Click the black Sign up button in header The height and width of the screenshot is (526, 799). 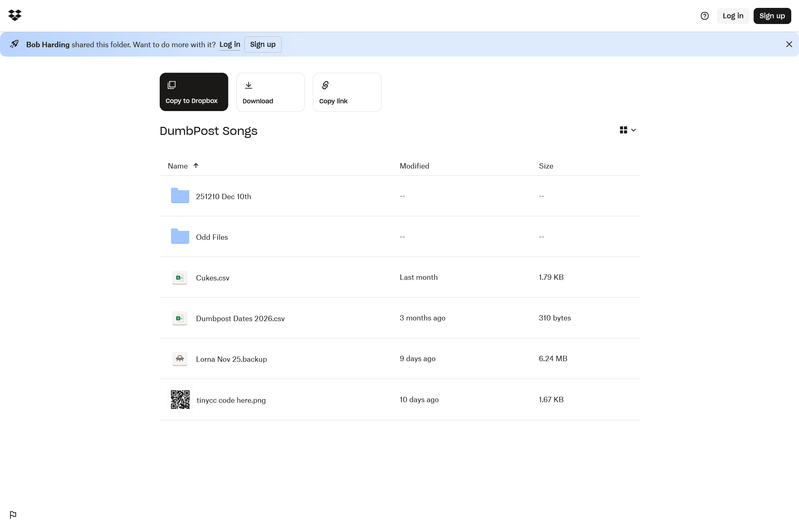[772, 16]
